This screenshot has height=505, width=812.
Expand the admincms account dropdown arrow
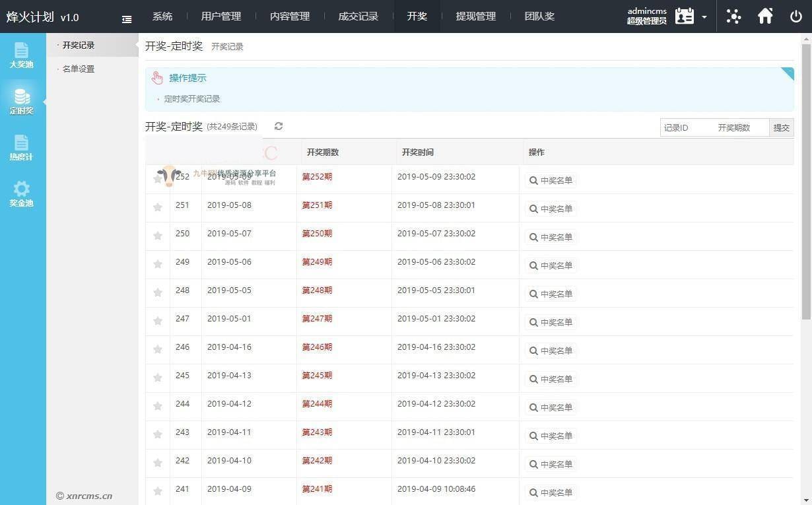[x=704, y=16]
